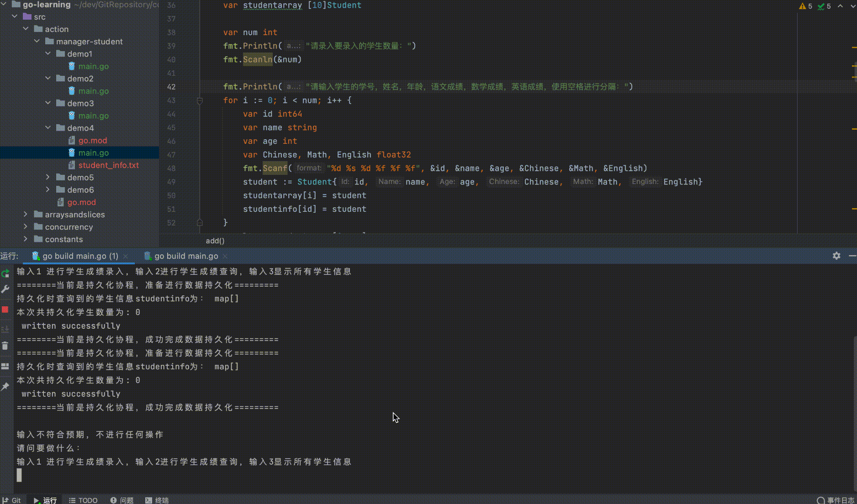Click the typo check count indicator
This screenshot has height=504, width=857.
tap(824, 6)
